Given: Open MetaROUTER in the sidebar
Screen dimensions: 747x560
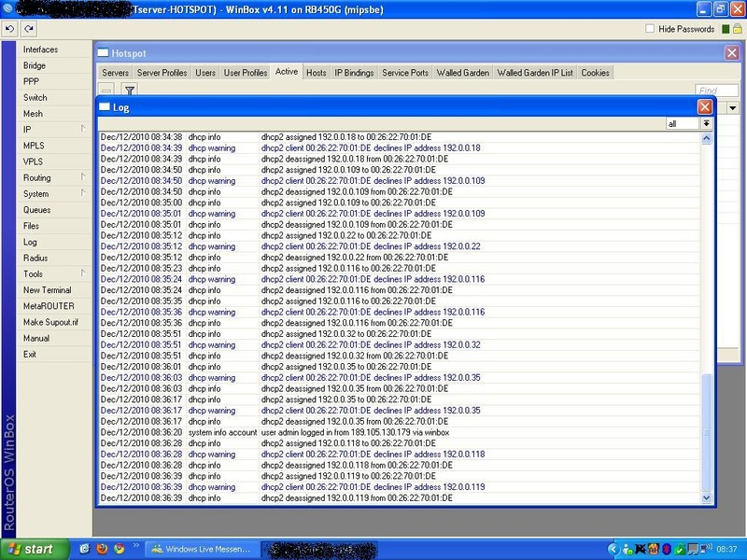Looking at the screenshot, I should pyautogui.click(x=49, y=306).
